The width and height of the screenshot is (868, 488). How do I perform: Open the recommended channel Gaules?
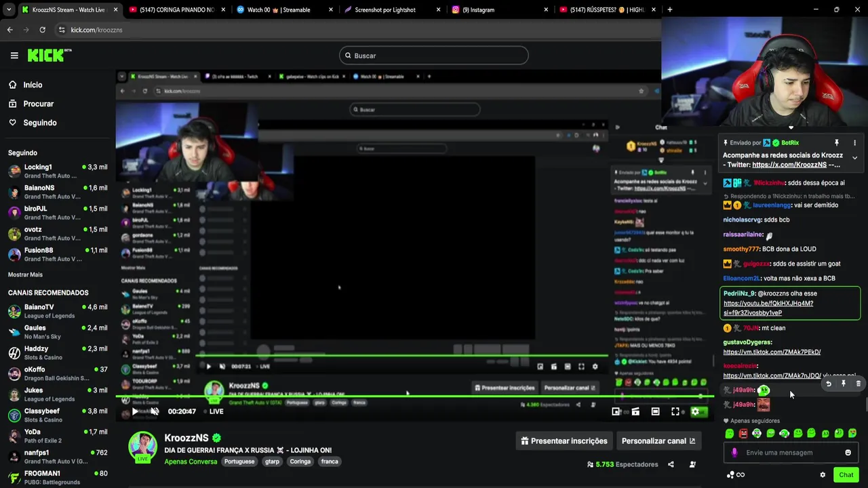57,332
